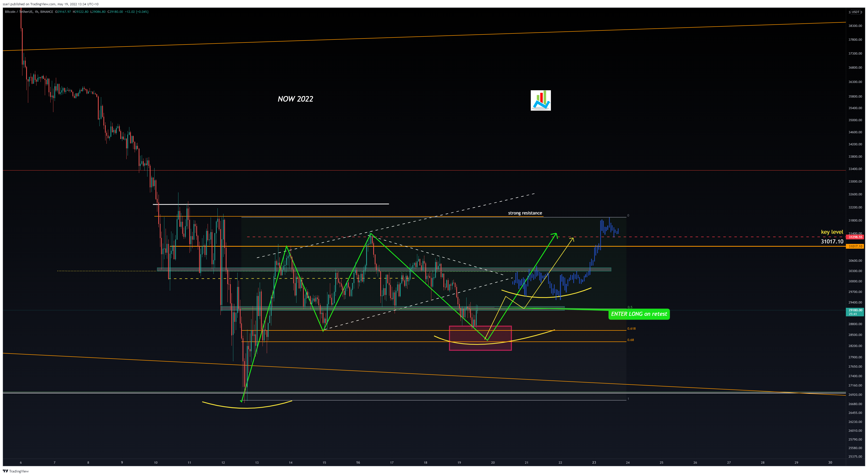Click the TradingView logo at bottom left
The image size is (868, 476).
point(16,471)
